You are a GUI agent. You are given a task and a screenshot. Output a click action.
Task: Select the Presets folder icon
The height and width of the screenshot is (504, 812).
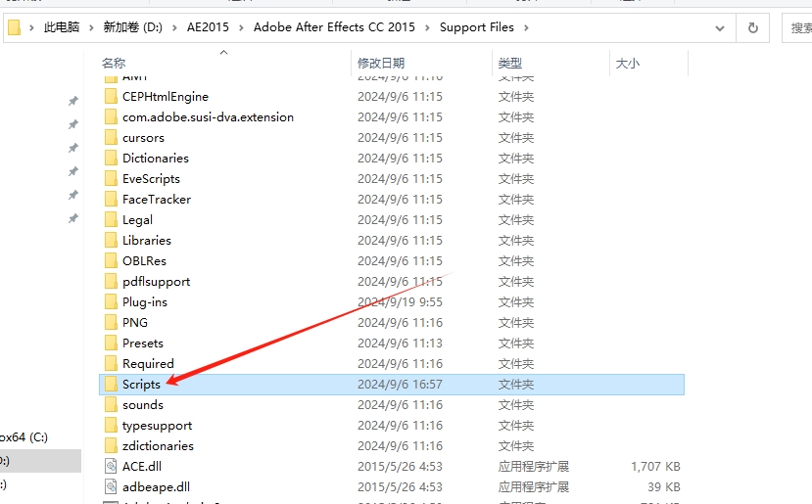pyautogui.click(x=111, y=344)
